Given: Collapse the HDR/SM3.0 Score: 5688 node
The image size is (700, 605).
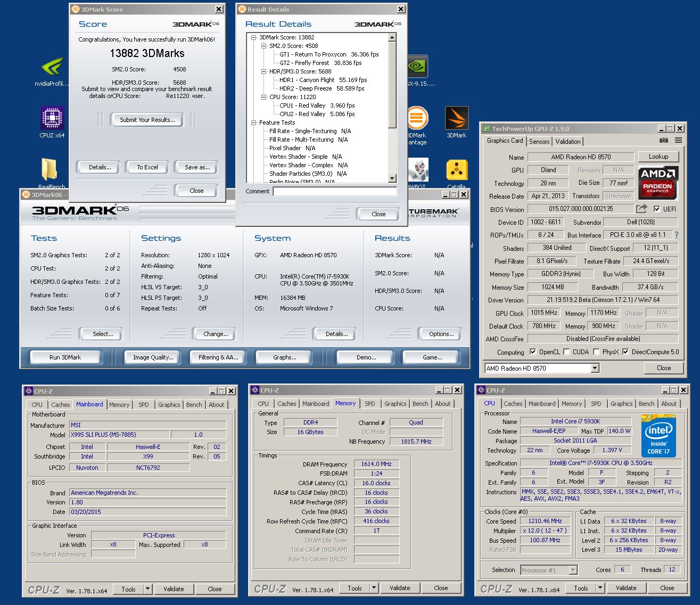Looking at the screenshot, I should (x=264, y=71).
